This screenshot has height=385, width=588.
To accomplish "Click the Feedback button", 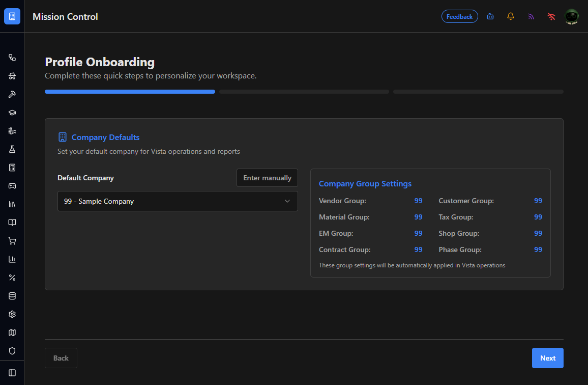I will pyautogui.click(x=459, y=16).
